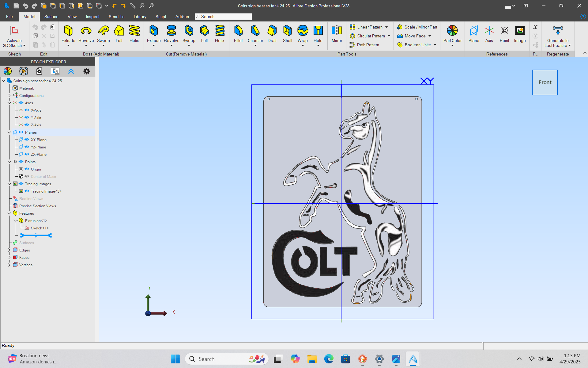Open the Library tab
Screen dimensions: 588x368
click(140, 17)
